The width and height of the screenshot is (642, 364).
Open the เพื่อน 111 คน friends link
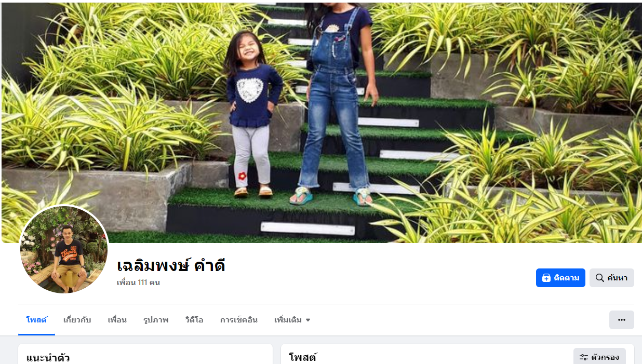coord(138,282)
